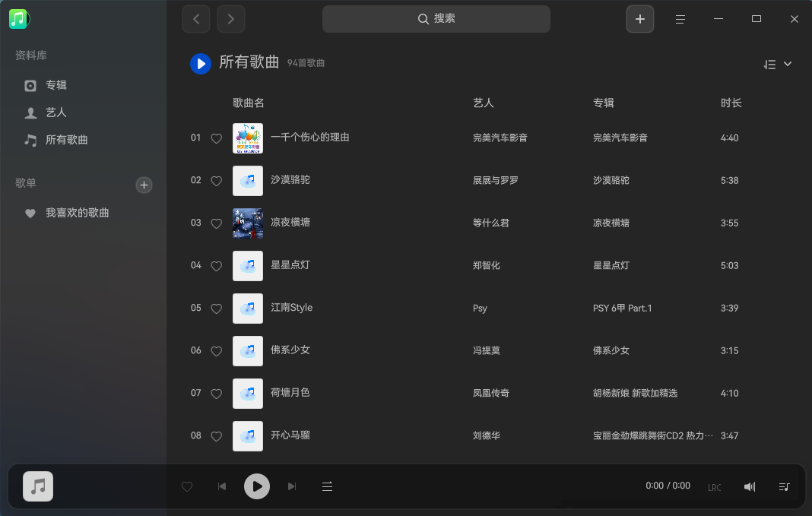Click album name 胡杨新娘 新歌加精选
The width and height of the screenshot is (812, 516).
point(635,394)
